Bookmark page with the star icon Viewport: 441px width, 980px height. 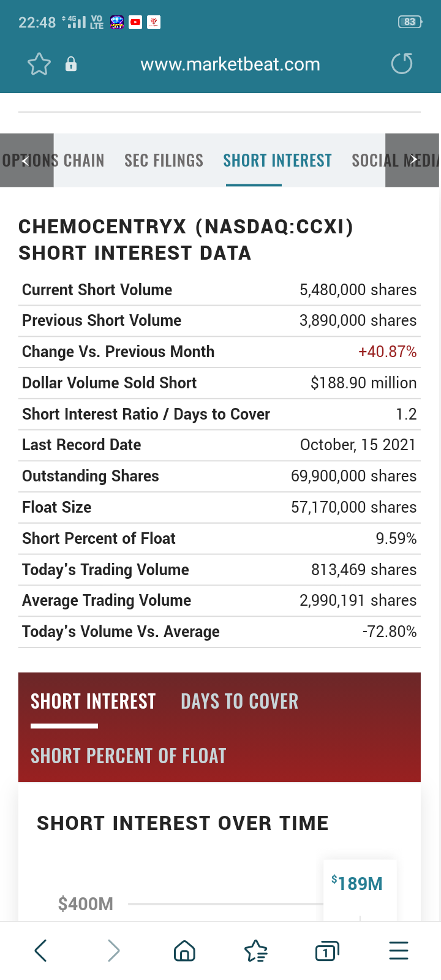[x=39, y=64]
